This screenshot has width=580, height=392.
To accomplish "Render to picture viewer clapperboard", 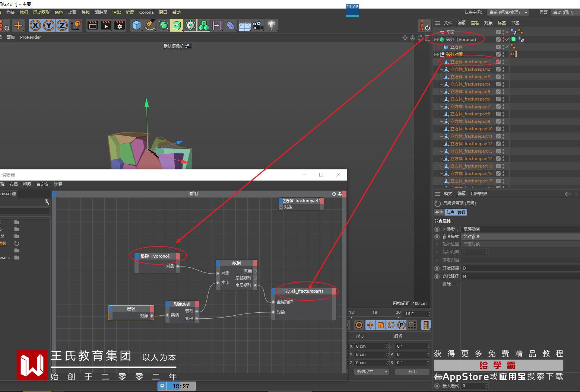I will [x=106, y=25].
